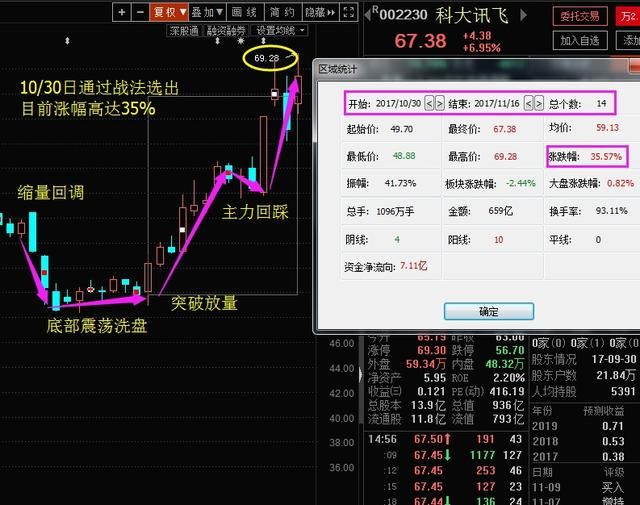This screenshot has height=505, width=640.
Task: Switch to 简约 view mode
Action: (283, 12)
